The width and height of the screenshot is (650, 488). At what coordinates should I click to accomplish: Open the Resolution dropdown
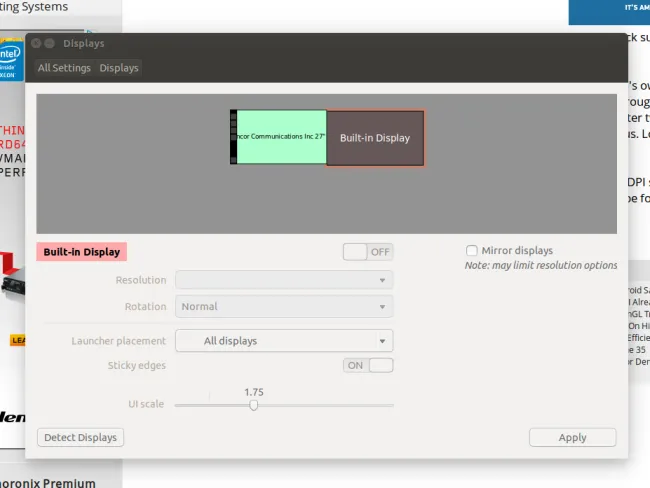click(x=284, y=280)
